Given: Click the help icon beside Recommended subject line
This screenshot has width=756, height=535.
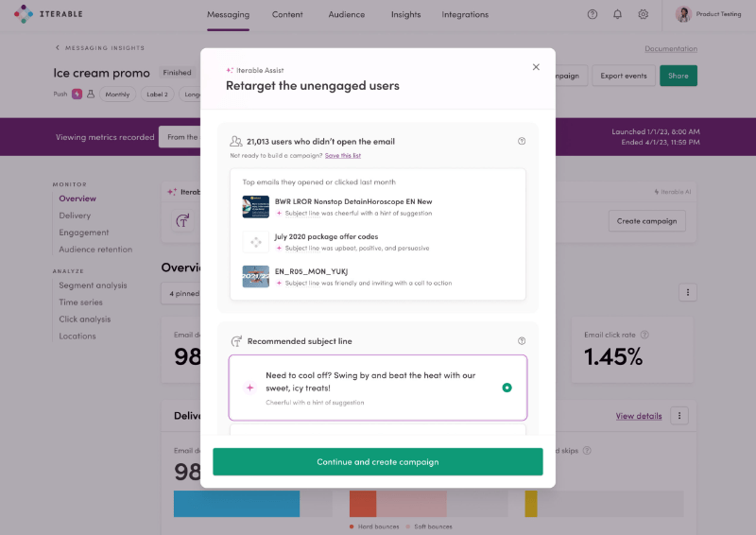Looking at the screenshot, I should pyautogui.click(x=522, y=340).
